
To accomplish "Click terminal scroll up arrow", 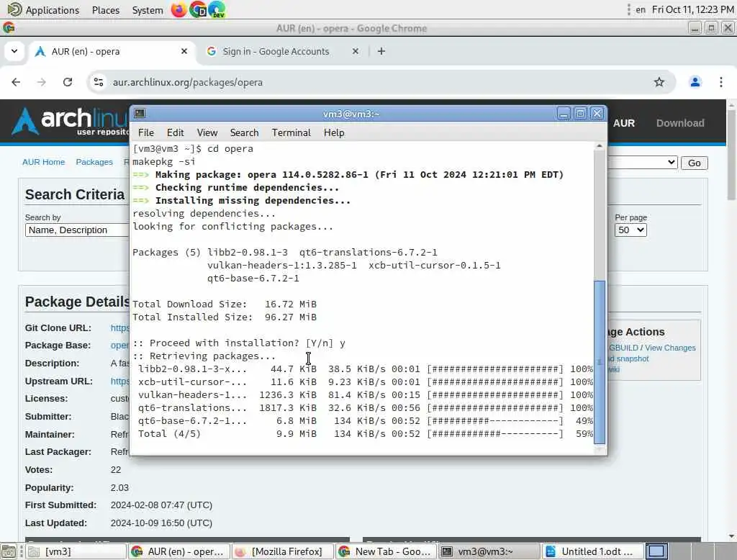I will [x=599, y=146].
